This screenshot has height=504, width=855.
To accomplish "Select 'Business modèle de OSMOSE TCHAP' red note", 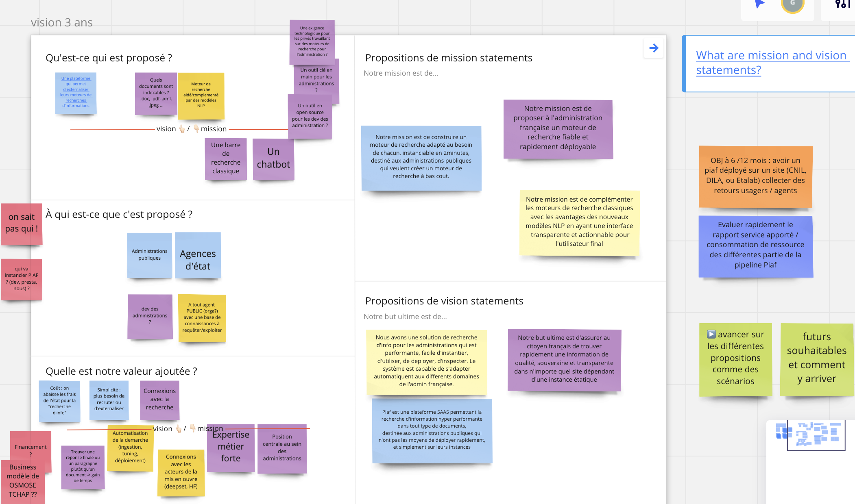I will 23,482.
